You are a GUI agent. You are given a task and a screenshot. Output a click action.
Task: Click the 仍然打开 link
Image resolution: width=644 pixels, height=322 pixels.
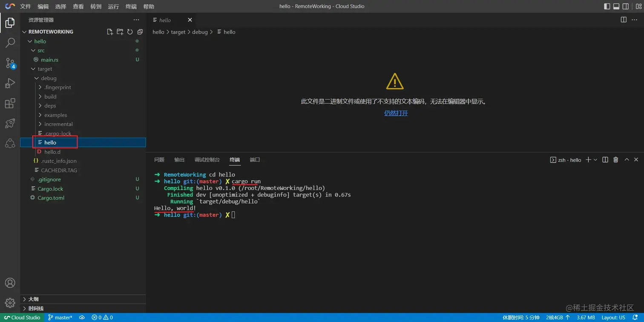tap(396, 113)
